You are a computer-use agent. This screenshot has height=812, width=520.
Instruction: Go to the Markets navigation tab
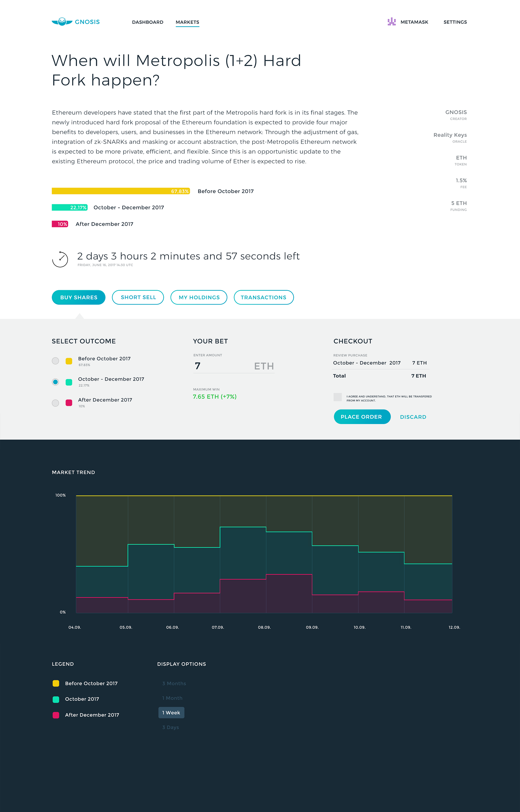pos(187,22)
